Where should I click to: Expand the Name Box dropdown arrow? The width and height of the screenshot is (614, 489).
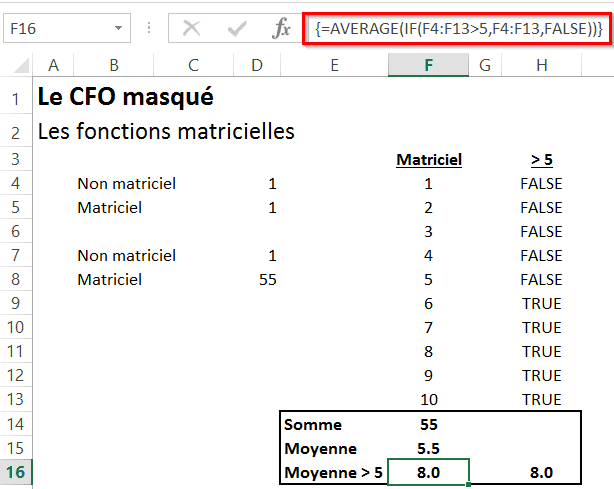tap(119, 29)
